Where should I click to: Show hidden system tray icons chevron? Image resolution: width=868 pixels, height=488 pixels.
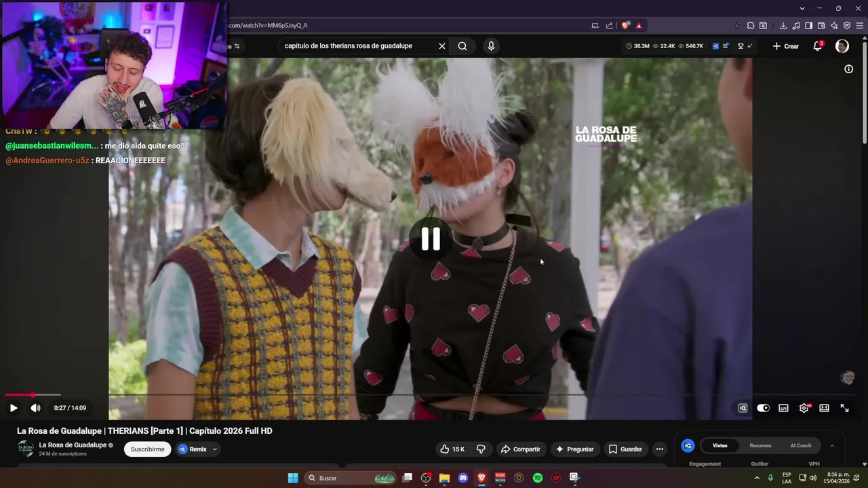pyautogui.click(x=757, y=478)
